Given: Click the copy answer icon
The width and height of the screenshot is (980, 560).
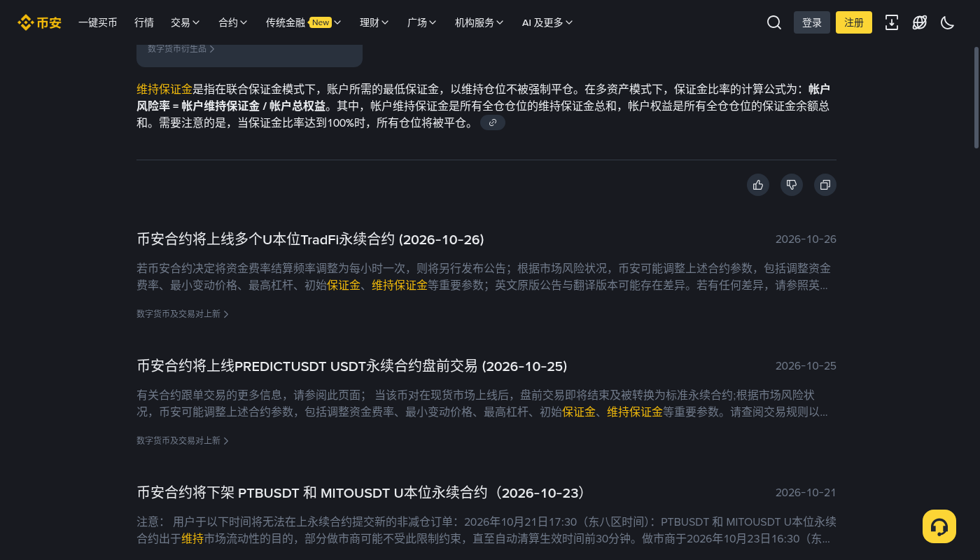Looking at the screenshot, I should point(825,185).
